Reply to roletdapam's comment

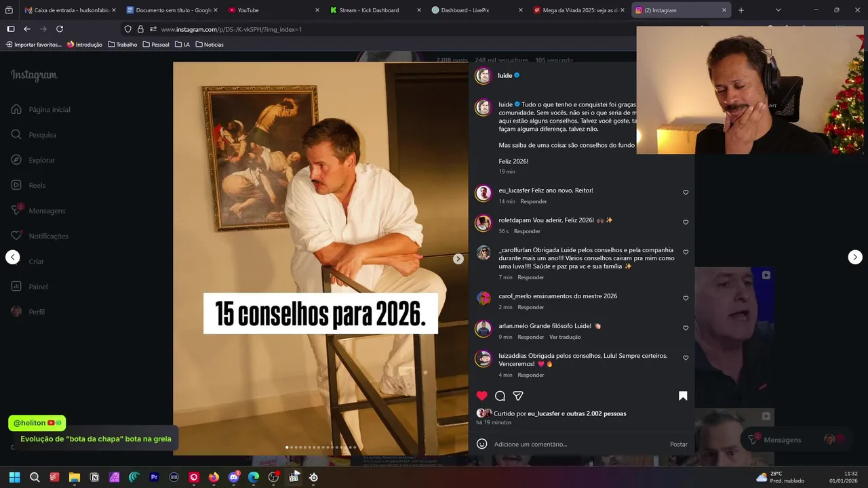coord(527,231)
